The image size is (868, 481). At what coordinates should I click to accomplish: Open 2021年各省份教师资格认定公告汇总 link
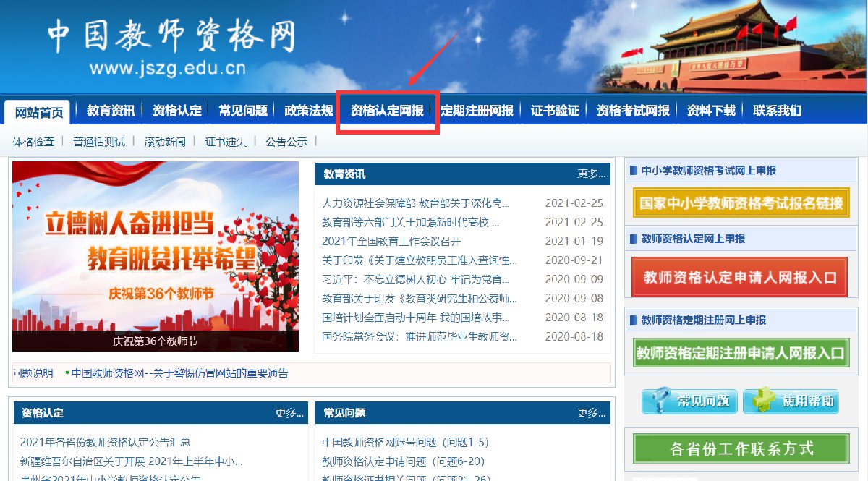106,442
